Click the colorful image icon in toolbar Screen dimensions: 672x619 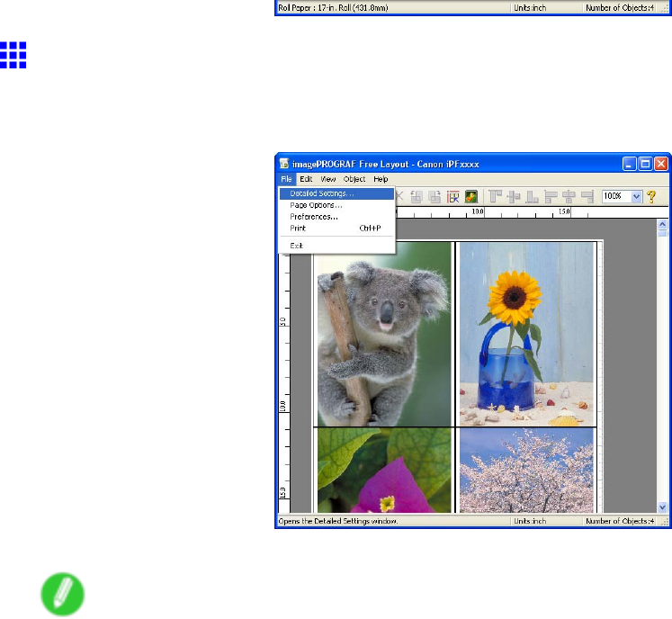tap(470, 196)
